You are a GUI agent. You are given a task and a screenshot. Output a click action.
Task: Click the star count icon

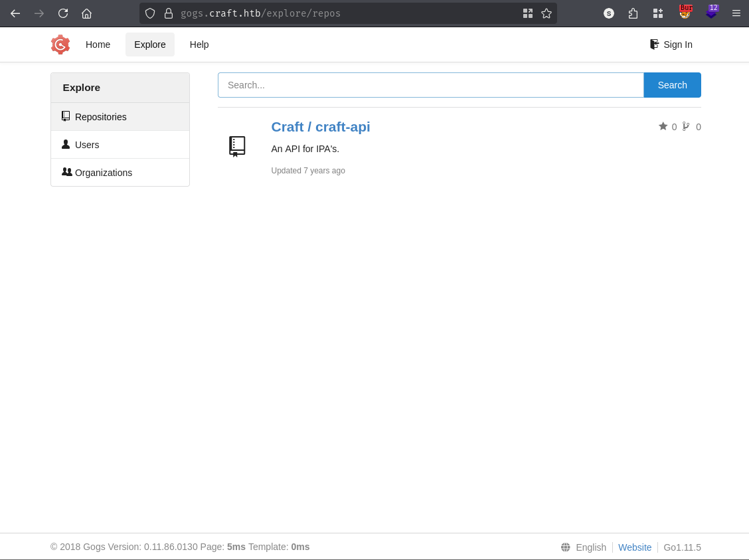663,126
